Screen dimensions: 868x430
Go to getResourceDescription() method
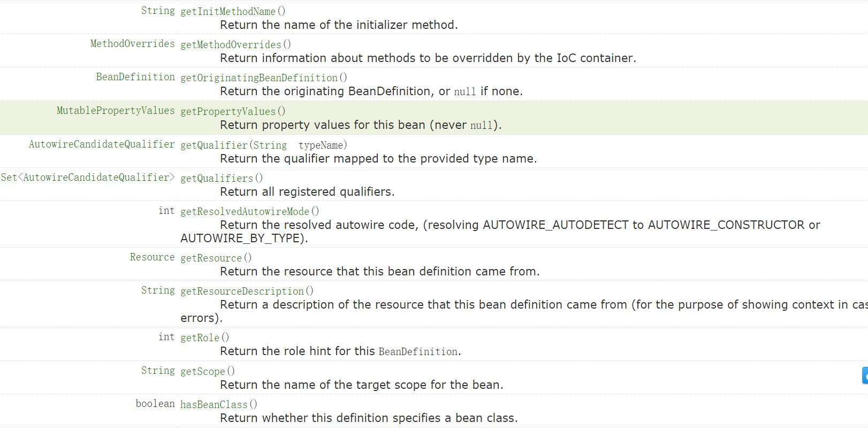point(242,291)
